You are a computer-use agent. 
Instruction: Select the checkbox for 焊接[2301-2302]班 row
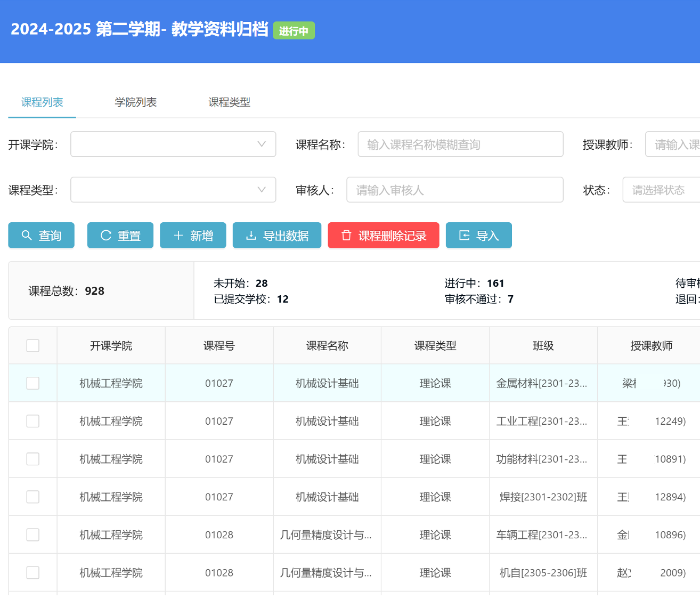coord(33,497)
